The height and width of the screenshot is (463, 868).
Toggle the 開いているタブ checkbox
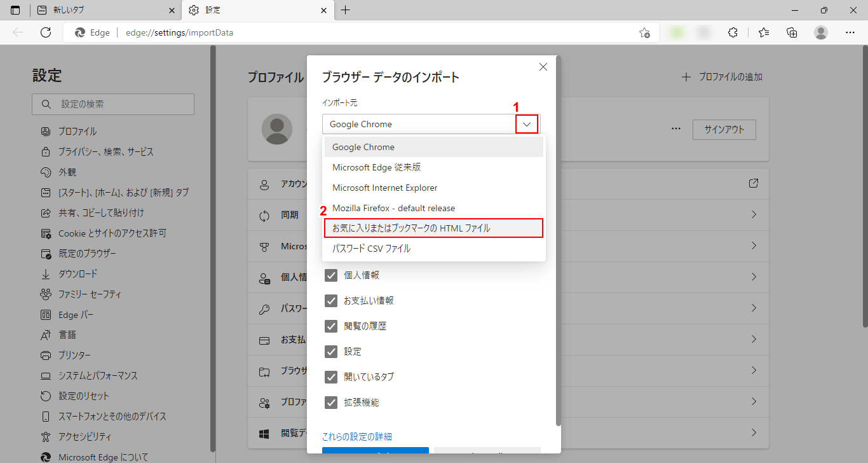point(331,377)
